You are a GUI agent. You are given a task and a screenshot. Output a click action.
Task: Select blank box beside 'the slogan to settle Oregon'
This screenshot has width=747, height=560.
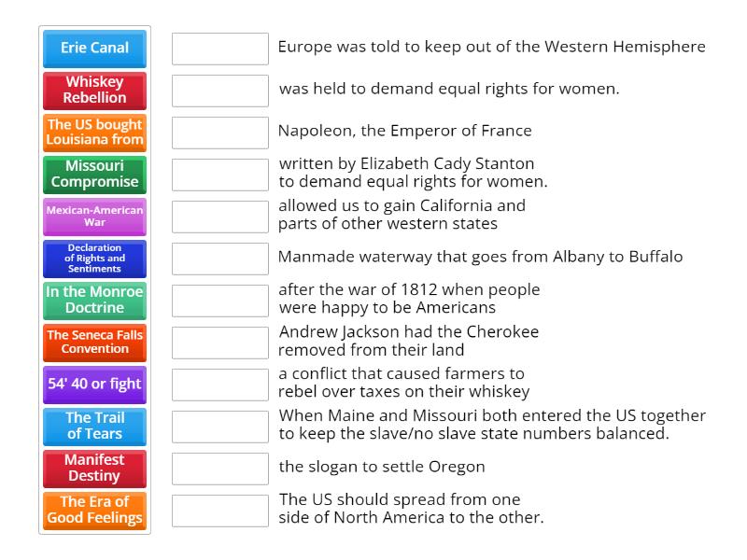pyautogui.click(x=220, y=469)
